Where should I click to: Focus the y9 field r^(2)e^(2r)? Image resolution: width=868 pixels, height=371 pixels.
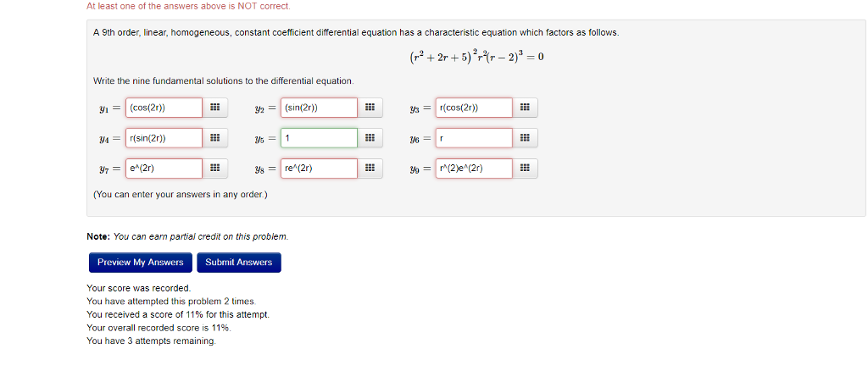[474, 169]
